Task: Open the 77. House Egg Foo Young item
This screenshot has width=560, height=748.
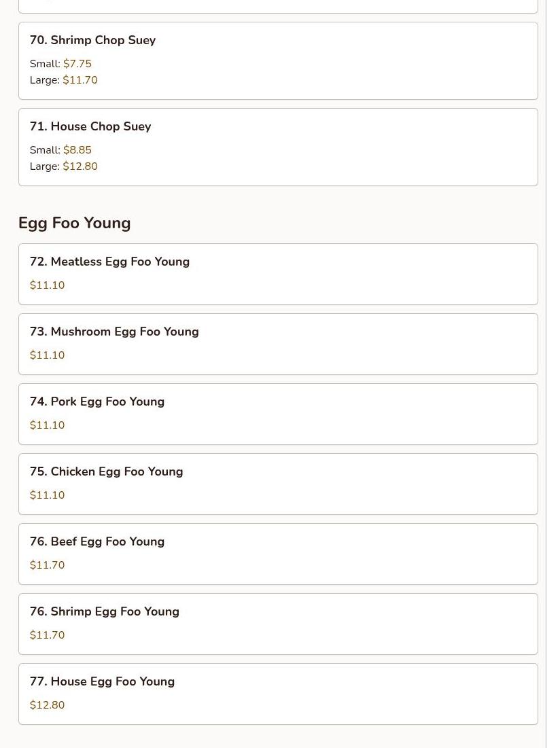Action: (102, 681)
